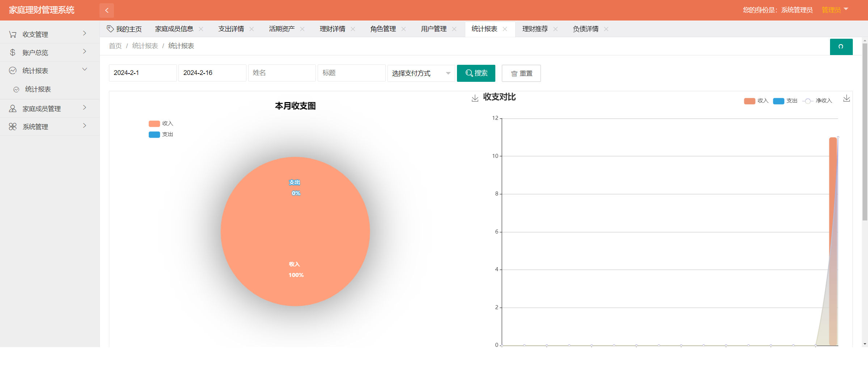Viewport: 868px width, 366px height.
Task: Click the end date field 2024-2-16
Action: click(x=212, y=73)
